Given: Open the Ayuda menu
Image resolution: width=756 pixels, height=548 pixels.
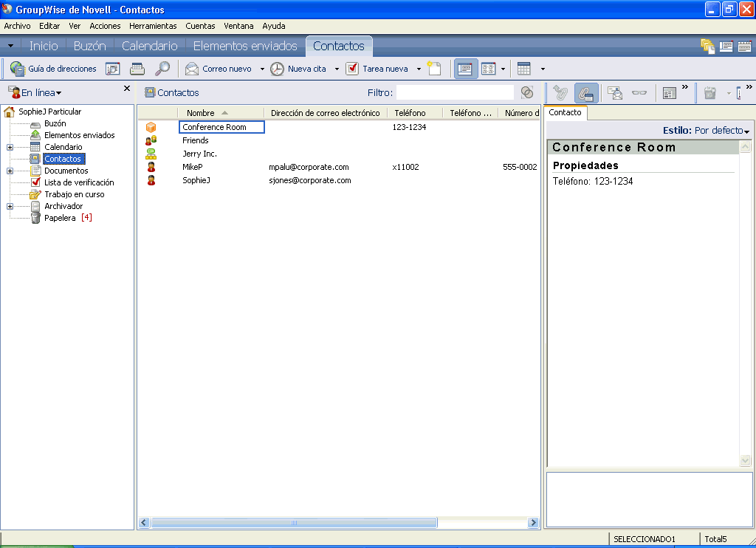Looking at the screenshot, I should coord(274,26).
